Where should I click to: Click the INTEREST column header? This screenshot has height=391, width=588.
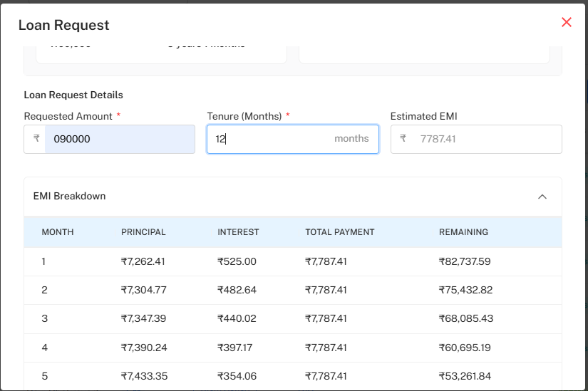pyautogui.click(x=238, y=232)
